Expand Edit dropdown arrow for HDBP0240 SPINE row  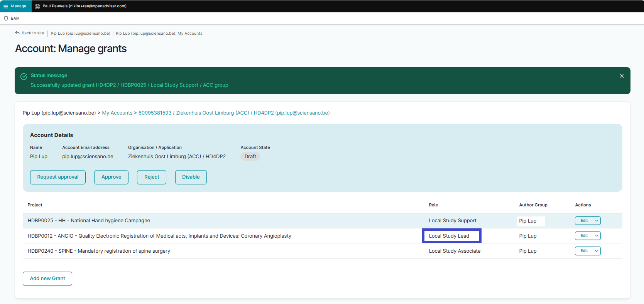[597, 251]
